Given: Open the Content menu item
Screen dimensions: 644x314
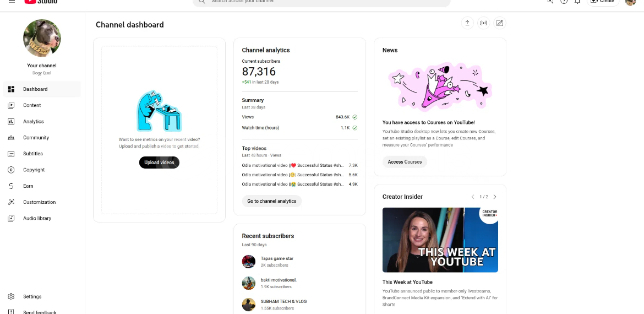Looking at the screenshot, I should coord(32,105).
